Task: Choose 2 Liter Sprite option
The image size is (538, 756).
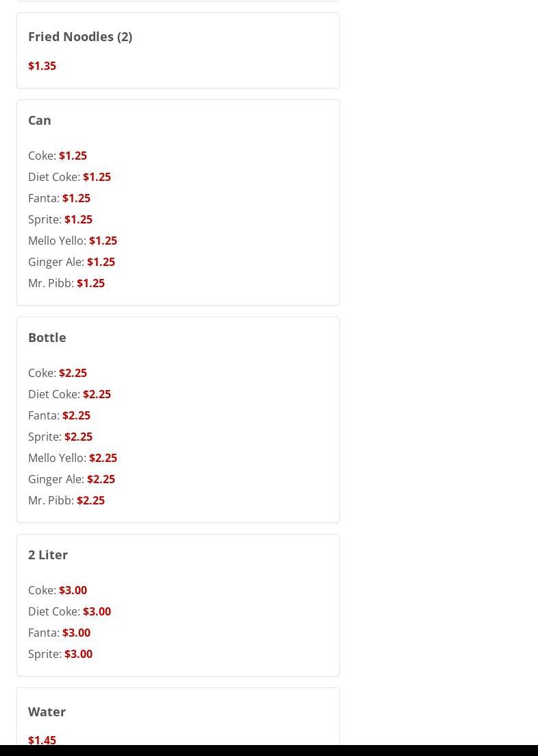Action: pos(60,655)
